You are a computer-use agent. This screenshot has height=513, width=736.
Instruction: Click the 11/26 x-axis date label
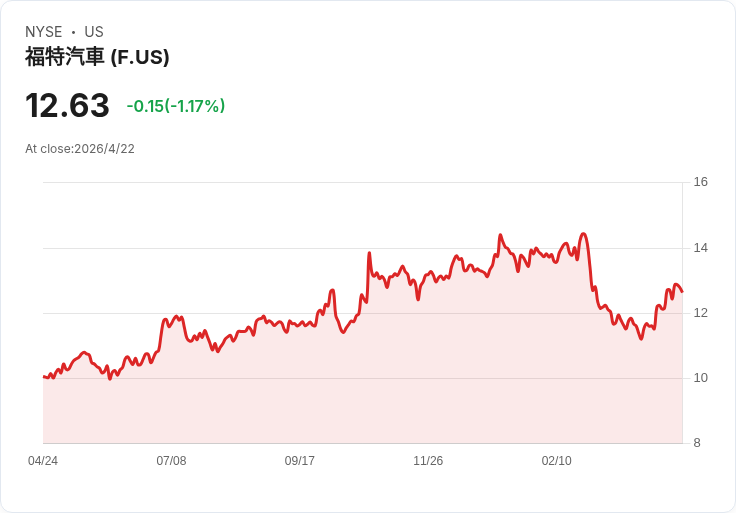[x=428, y=460]
